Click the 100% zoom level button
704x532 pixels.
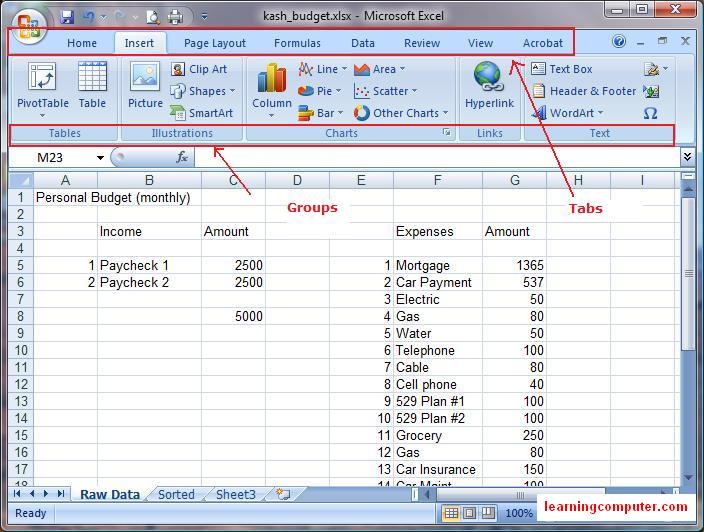519,513
